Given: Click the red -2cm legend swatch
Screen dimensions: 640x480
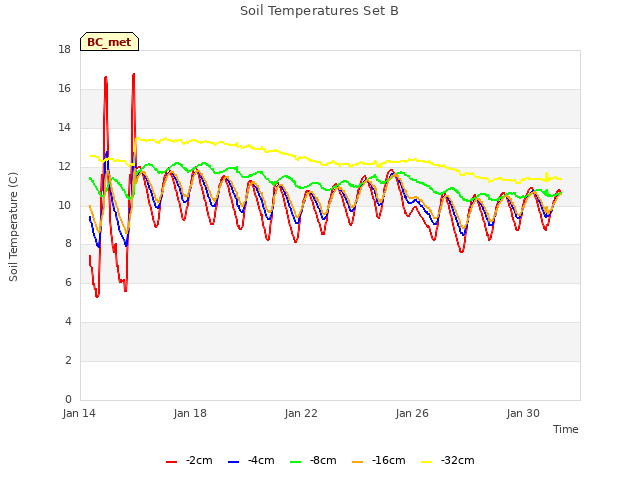Looking at the screenshot, I should pos(171,462).
